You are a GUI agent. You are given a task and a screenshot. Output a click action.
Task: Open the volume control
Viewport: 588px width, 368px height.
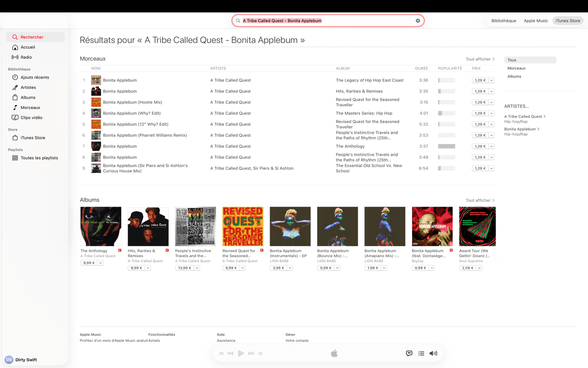[x=433, y=353]
